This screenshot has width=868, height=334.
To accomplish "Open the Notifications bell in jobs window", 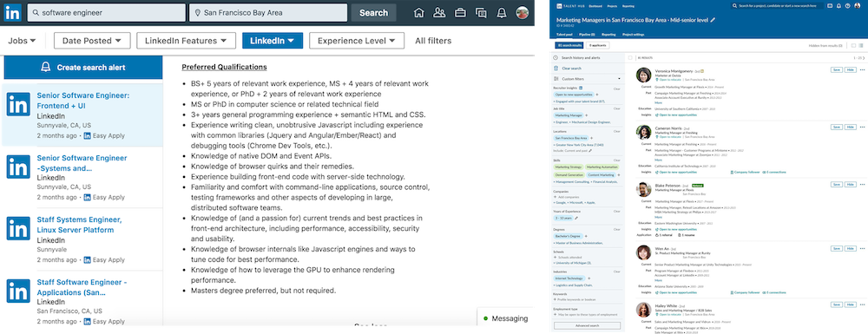I will [502, 13].
